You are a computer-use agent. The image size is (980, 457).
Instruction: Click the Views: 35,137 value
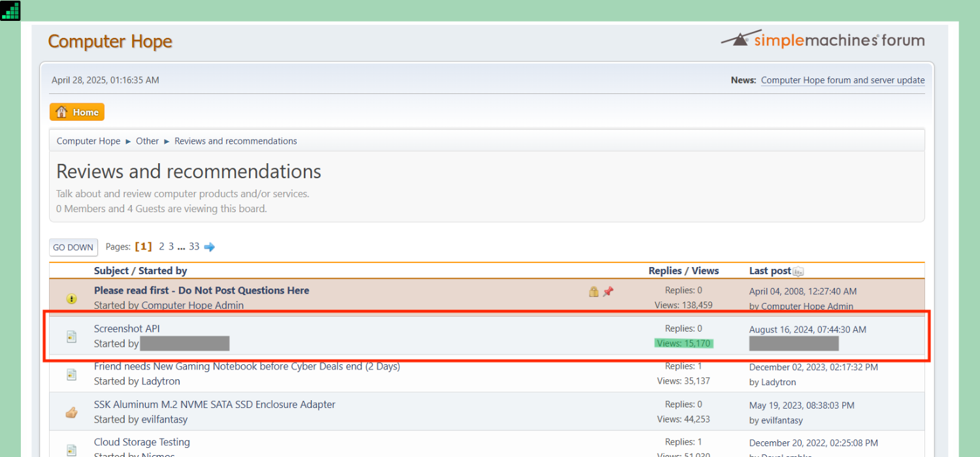tap(683, 381)
